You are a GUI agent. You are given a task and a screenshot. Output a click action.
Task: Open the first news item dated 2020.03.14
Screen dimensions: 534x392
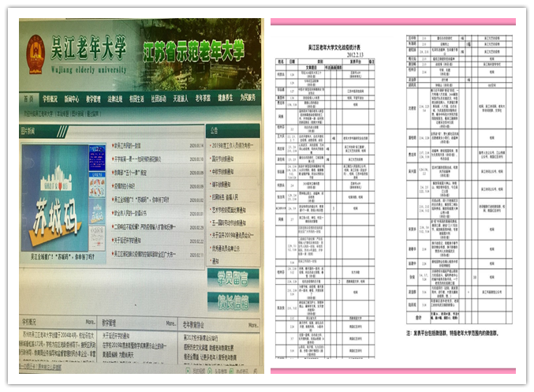coord(127,145)
